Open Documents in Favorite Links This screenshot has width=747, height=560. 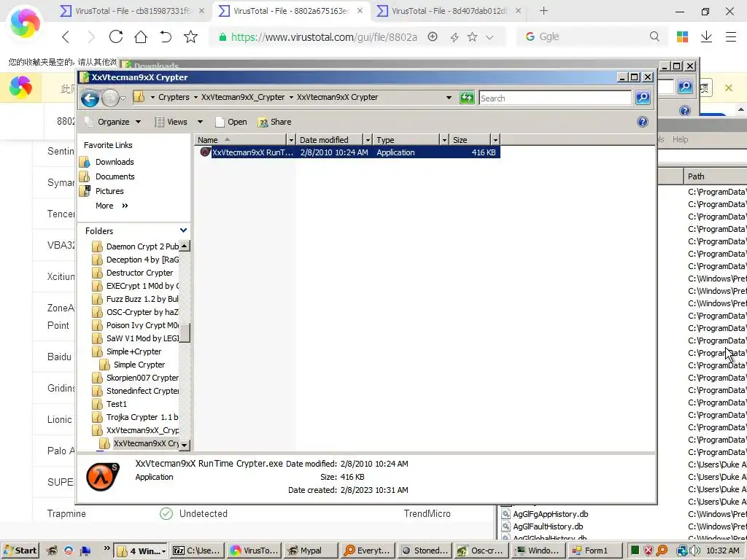click(115, 176)
